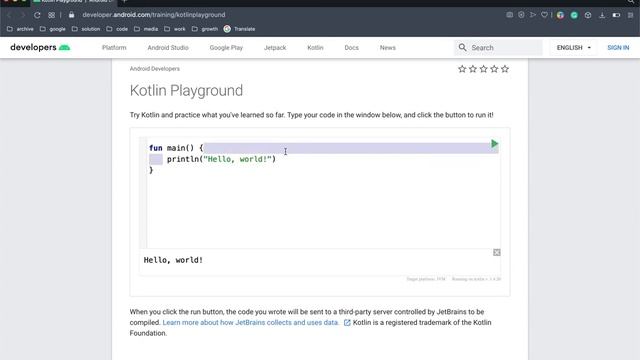Open the code bookmarks folder
The height and width of the screenshot is (360, 640).
click(117, 29)
